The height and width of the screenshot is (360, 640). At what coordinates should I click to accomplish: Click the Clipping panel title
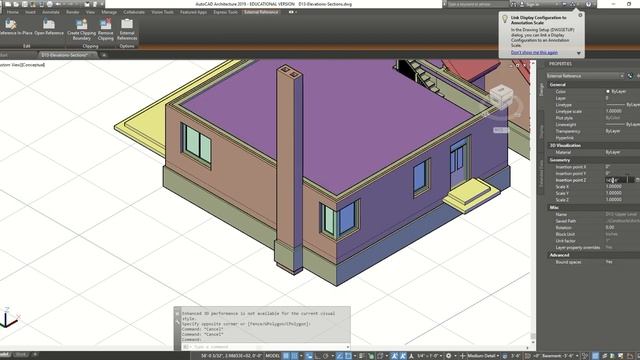pyautogui.click(x=90, y=46)
